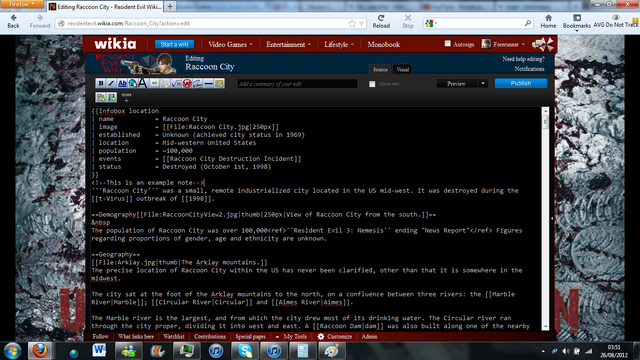Screen dimensions: 640x360
Task: Open Windows Start menu
Action: tap(12, 351)
